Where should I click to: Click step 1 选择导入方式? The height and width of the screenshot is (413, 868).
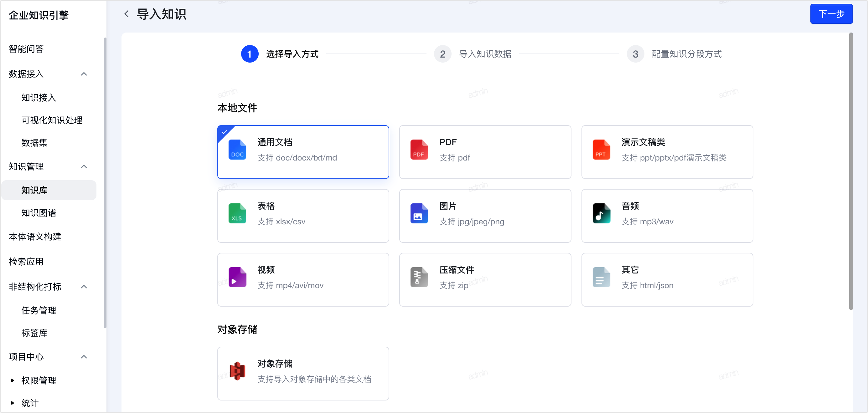(x=280, y=54)
